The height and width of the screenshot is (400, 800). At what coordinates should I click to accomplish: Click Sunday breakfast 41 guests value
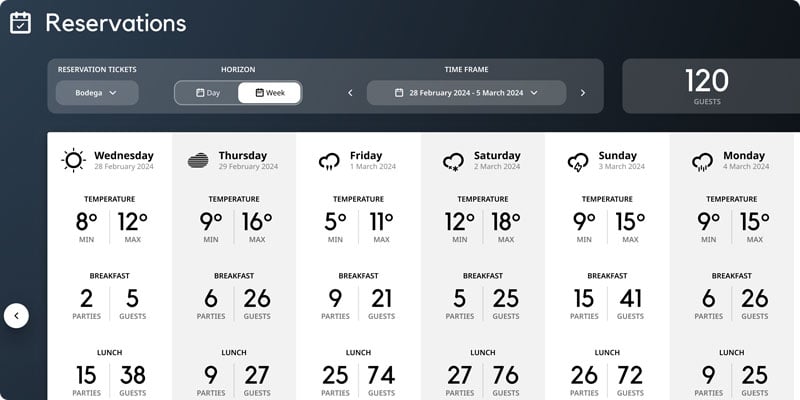[631, 298]
